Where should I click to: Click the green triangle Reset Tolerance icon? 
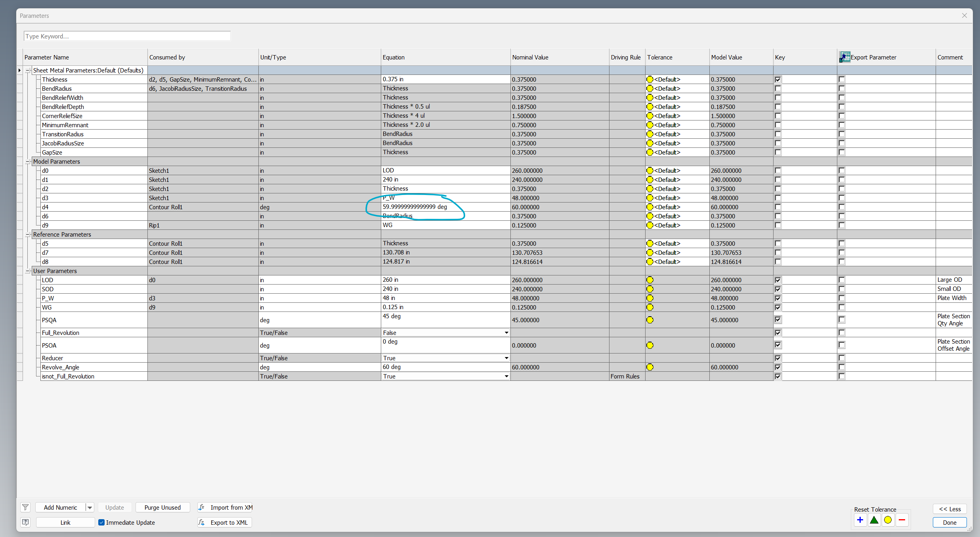click(x=874, y=520)
